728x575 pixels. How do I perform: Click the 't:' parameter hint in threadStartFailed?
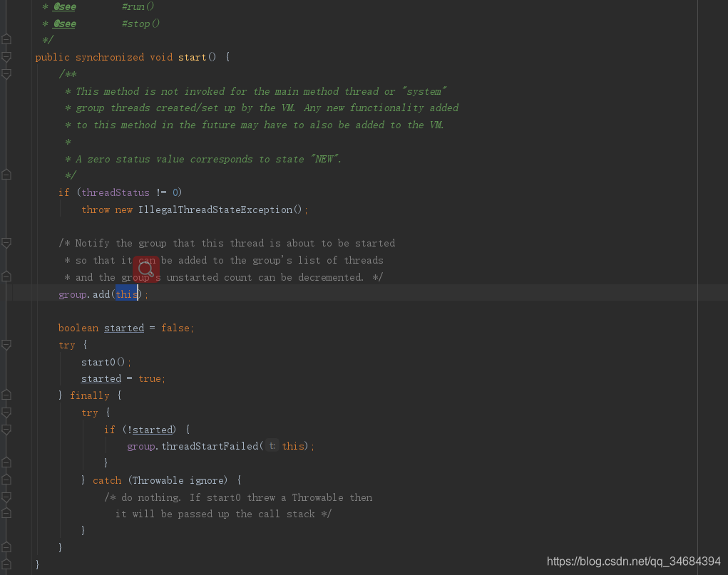272,446
